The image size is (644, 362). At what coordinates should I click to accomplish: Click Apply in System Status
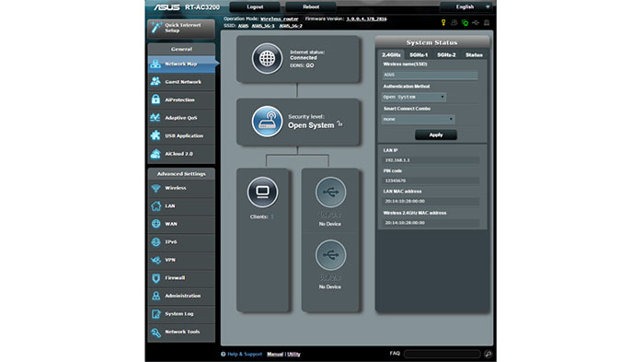436,134
